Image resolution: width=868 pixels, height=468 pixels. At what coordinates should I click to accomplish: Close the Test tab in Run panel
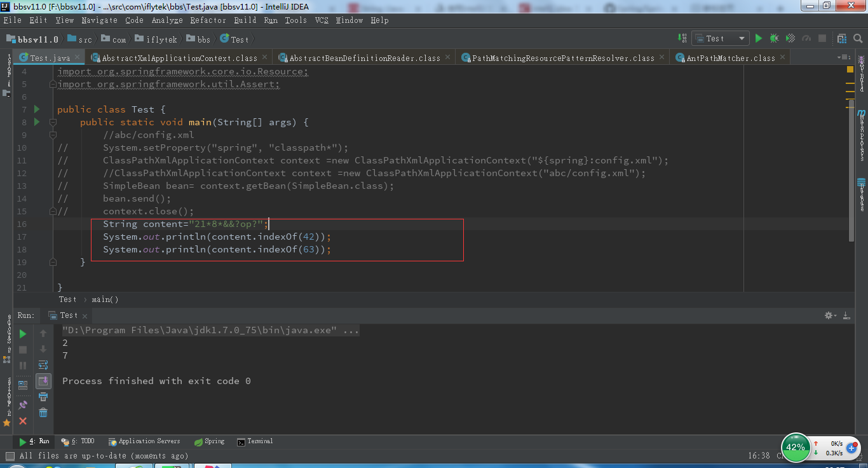[x=84, y=315]
